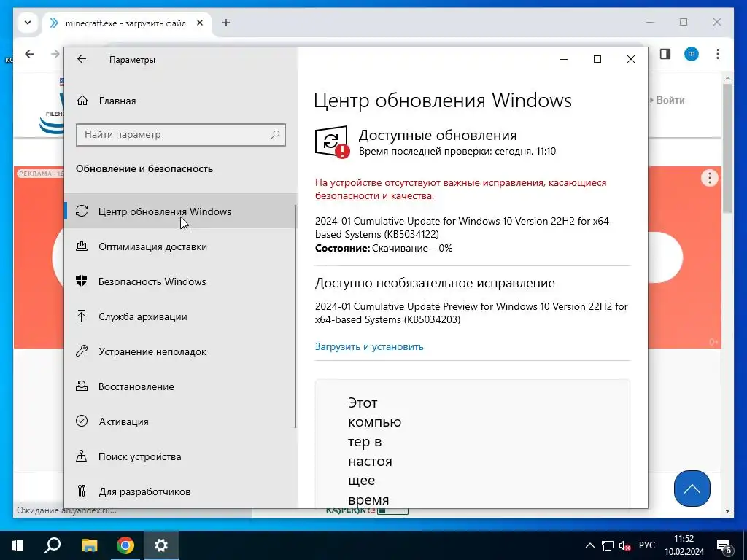Open the ad options three-dot button

coord(709,178)
